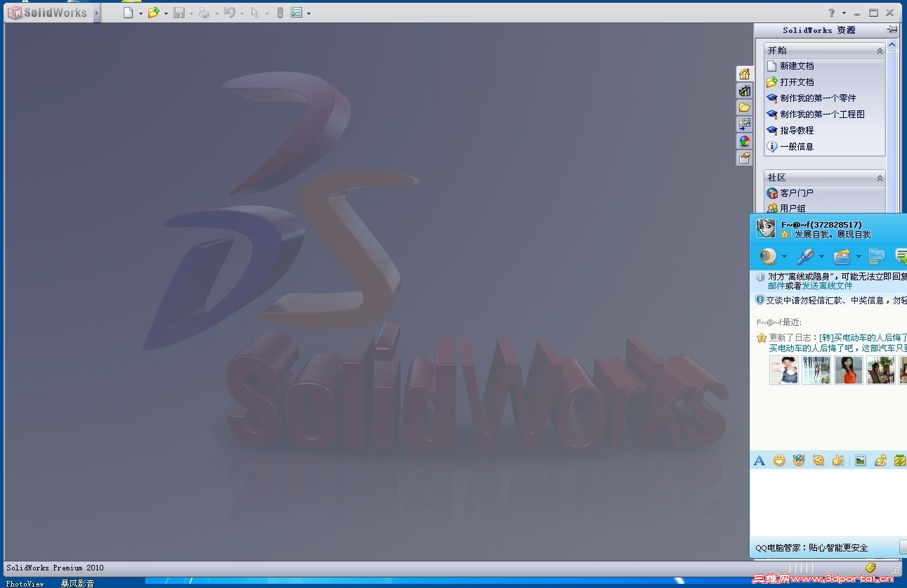
Task: Click the Print icon in toolbar
Action: [x=204, y=13]
